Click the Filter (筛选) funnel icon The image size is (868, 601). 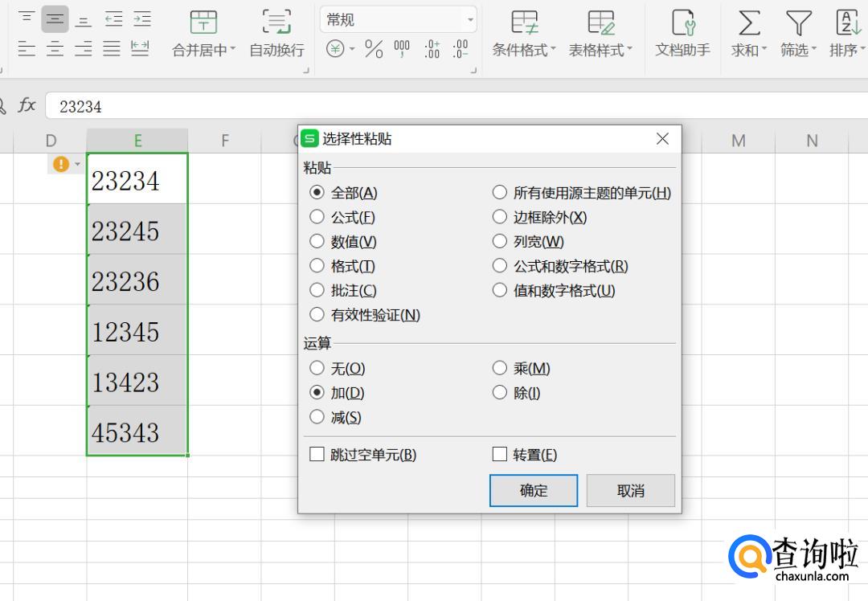798,22
